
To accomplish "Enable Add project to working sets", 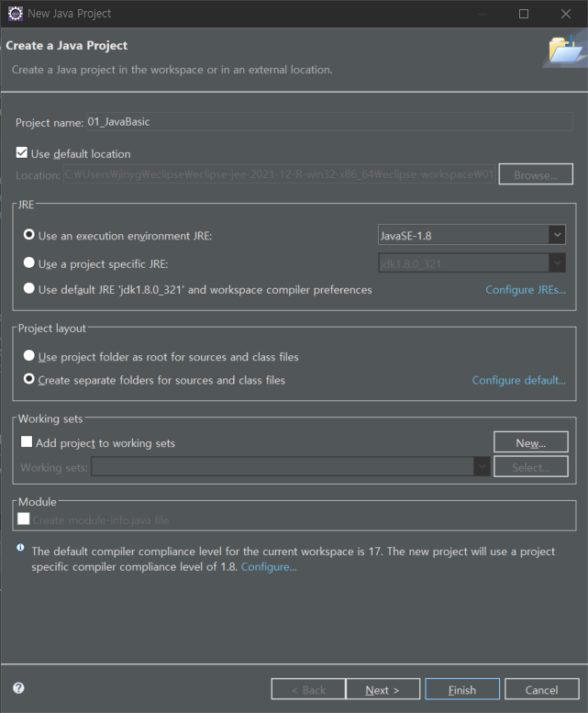I will pyautogui.click(x=27, y=441).
